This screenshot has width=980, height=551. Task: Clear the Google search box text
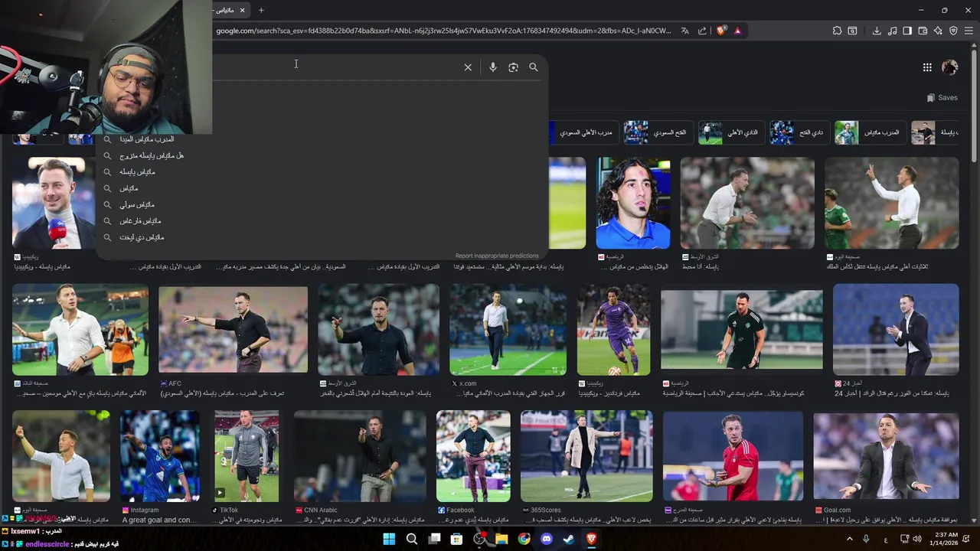pyautogui.click(x=468, y=67)
